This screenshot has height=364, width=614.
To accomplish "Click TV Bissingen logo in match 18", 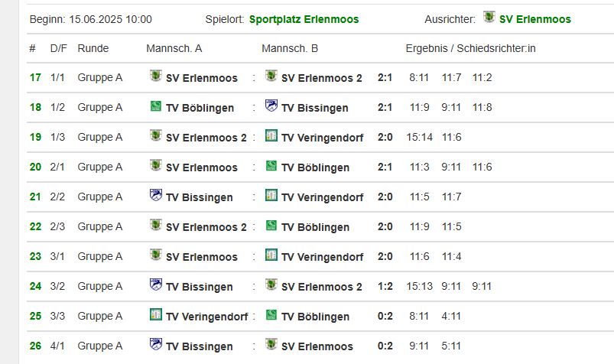I will click(271, 106).
